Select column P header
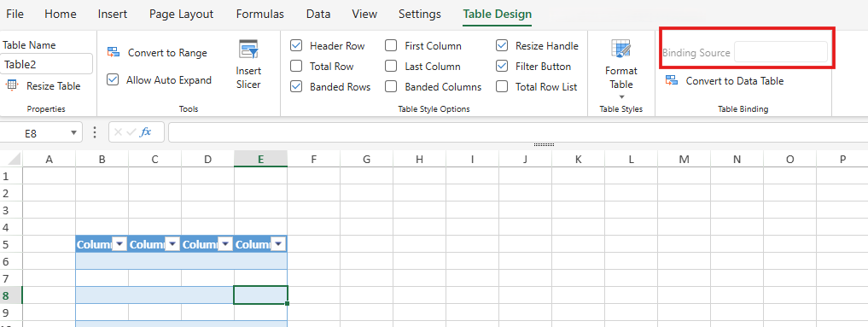This screenshot has width=868, height=327. click(842, 160)
